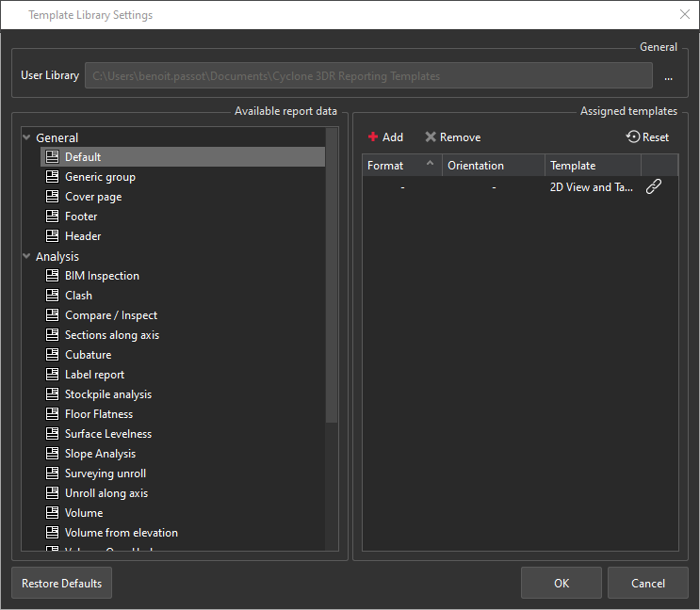
Task: Click the report data list scrollbar
Action: pyautogui.click(x=332, y=282)
